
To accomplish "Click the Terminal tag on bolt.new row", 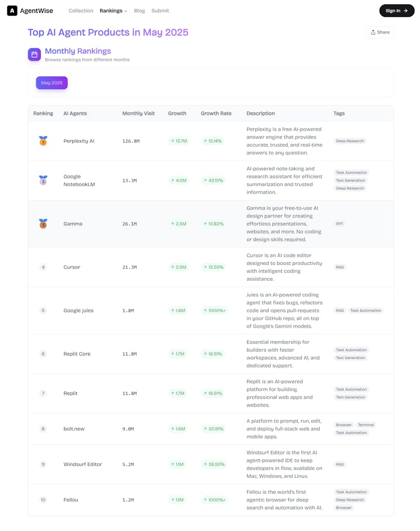I will (366, 425).
